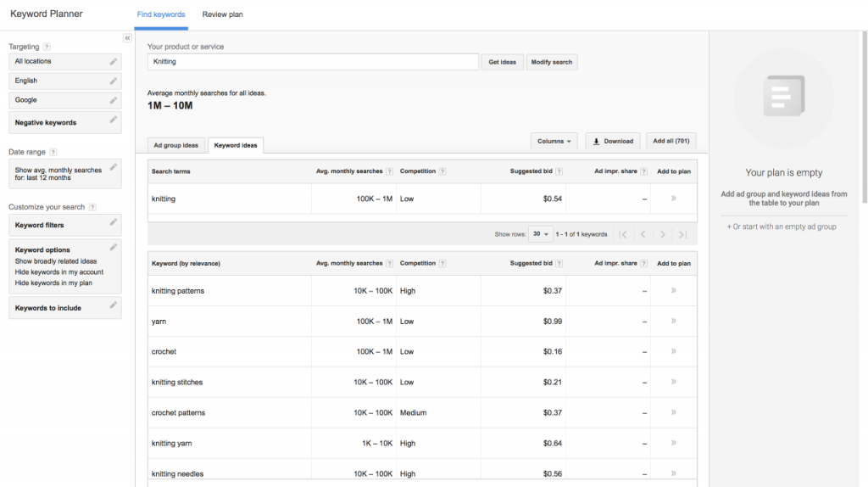Add crochet keyword to plan
Image resolution: width=868 pixels, height=487 pixels.
point(674,351)
